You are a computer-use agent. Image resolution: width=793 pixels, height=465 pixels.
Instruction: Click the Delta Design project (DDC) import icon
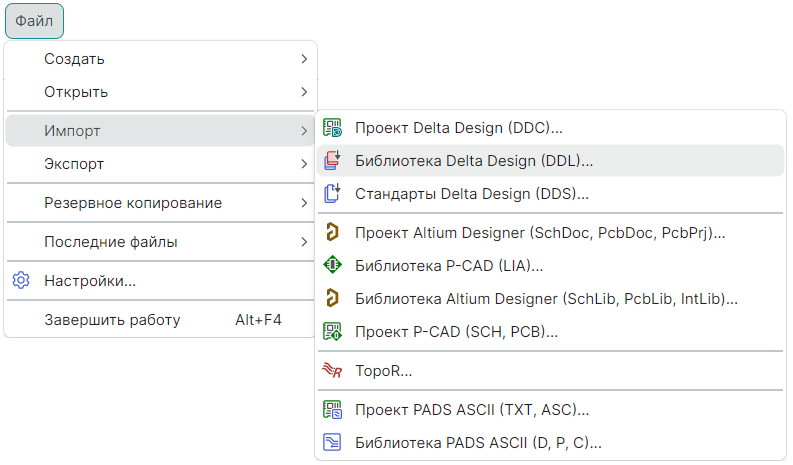pos(333,128)
